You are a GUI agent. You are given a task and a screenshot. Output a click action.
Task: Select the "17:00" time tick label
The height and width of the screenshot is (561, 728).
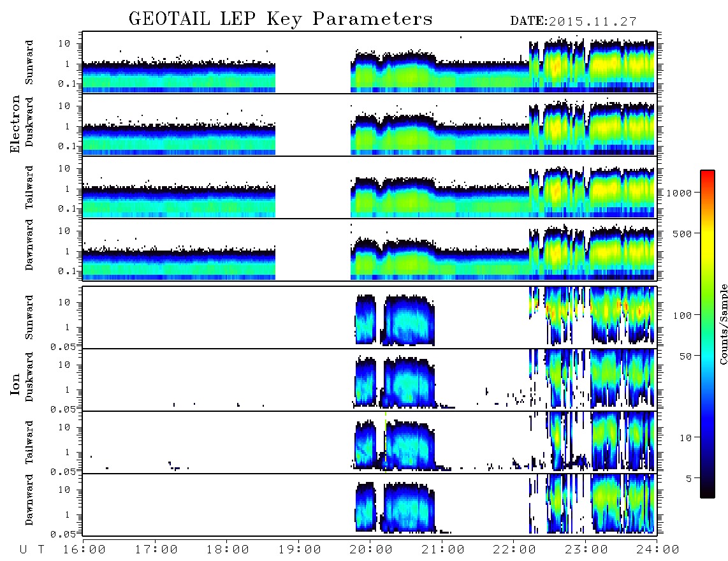(156, 550)
